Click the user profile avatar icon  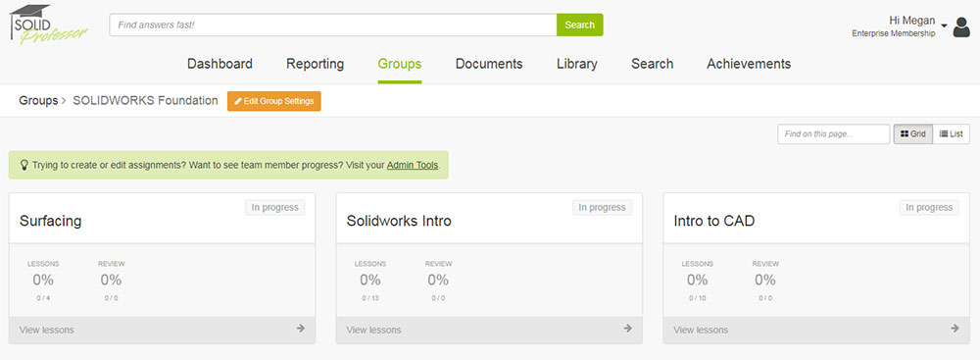[961, 26]
